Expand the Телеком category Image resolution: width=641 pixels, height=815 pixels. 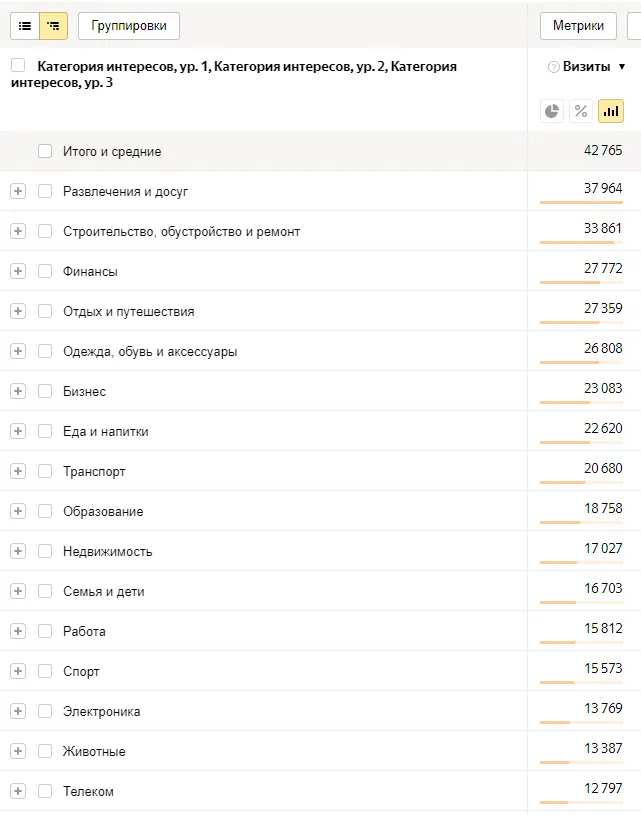point(18,791)
